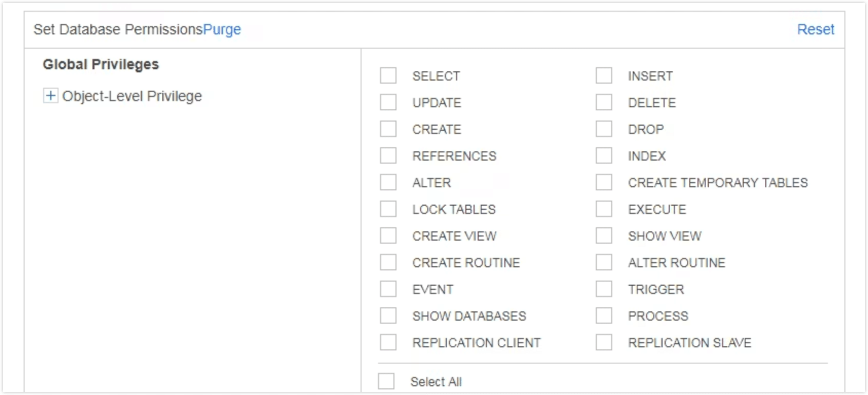Viewport: 868px width, 395px height.
Task: Select the Global Privileges item
Action: (x=101, y=65)
